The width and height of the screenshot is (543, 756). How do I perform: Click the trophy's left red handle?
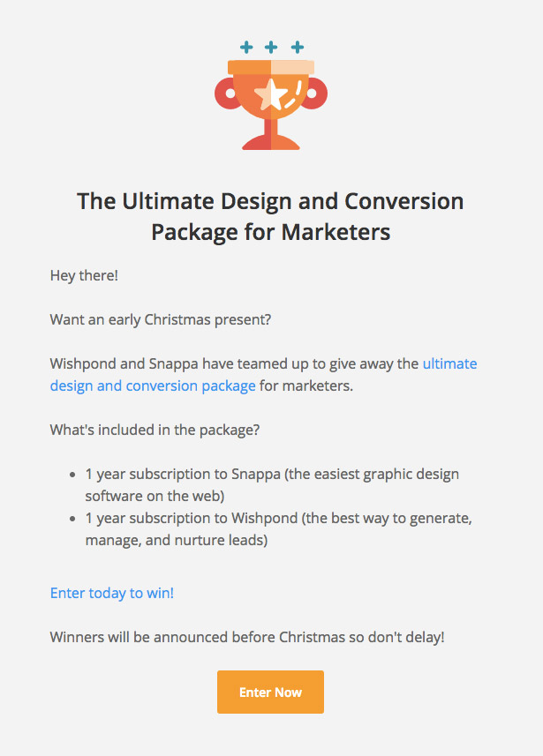coord(226,93)
